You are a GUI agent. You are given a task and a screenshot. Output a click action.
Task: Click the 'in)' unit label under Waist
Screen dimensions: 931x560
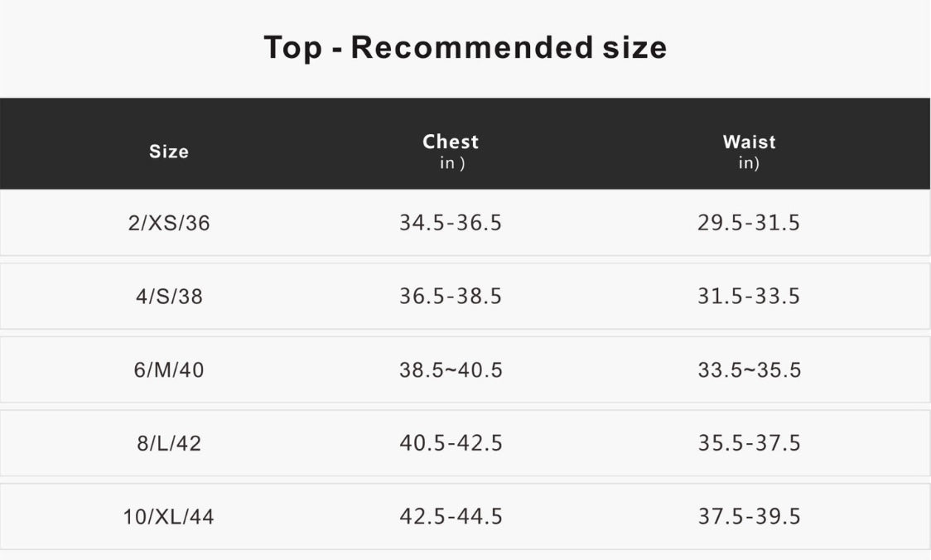coord(749,163)
